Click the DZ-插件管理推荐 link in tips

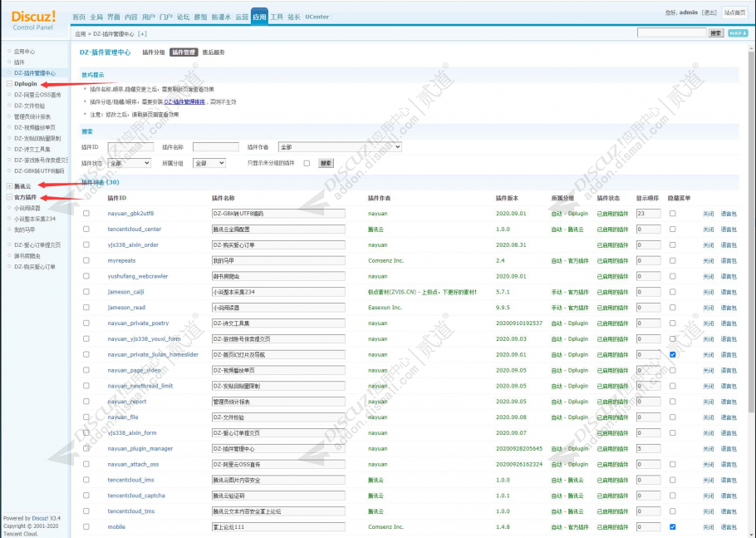(x=184, y=101)
